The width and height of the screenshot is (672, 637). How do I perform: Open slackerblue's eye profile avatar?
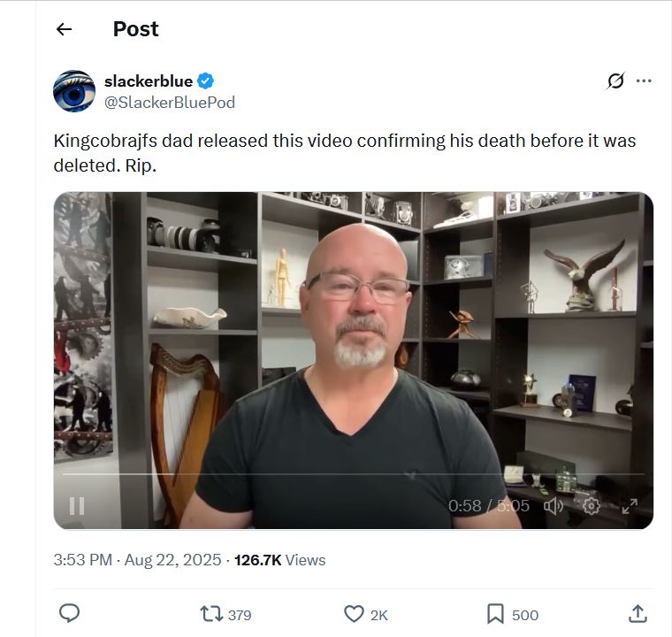click(74, 91)
